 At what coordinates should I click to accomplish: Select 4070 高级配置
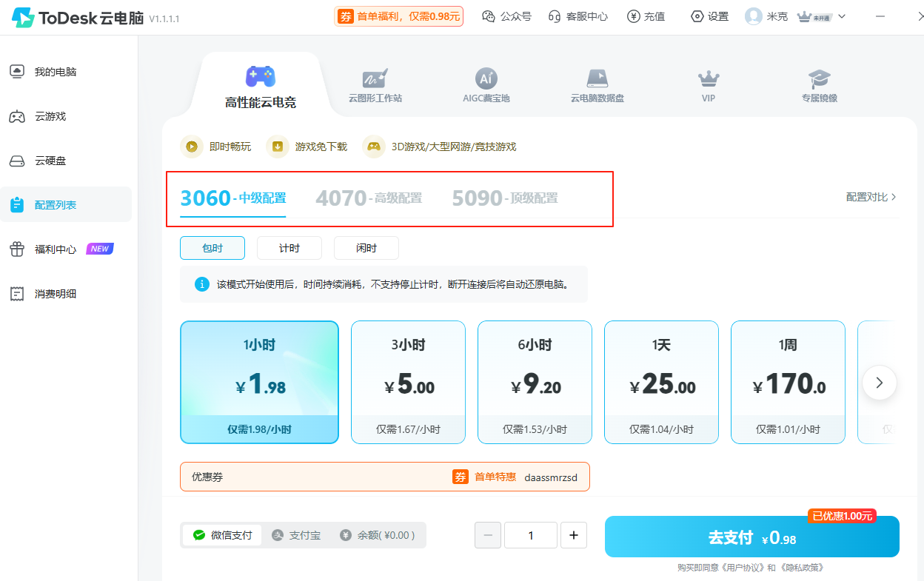click(369, 198)
